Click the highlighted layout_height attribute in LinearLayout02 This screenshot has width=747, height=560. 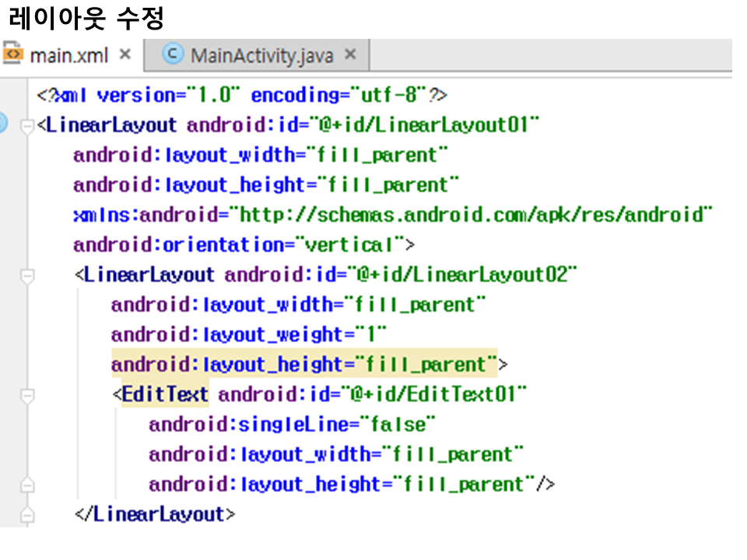[303, 365]
